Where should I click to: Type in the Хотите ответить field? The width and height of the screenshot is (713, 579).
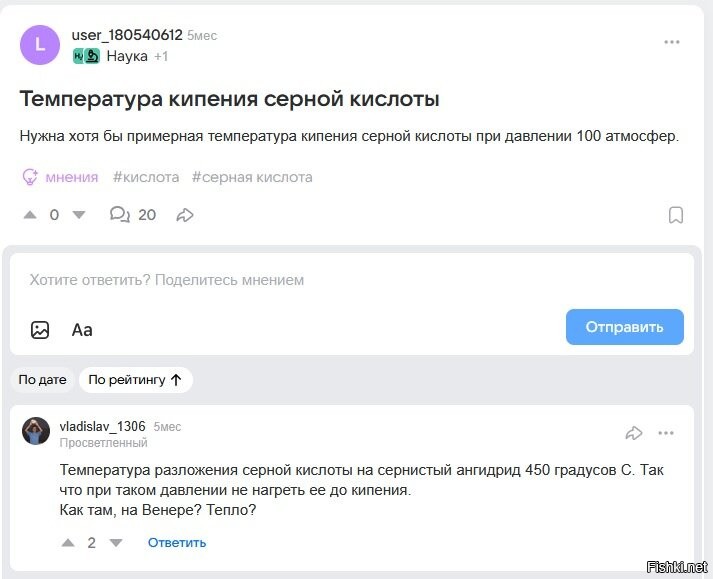(x=300, y=280)
